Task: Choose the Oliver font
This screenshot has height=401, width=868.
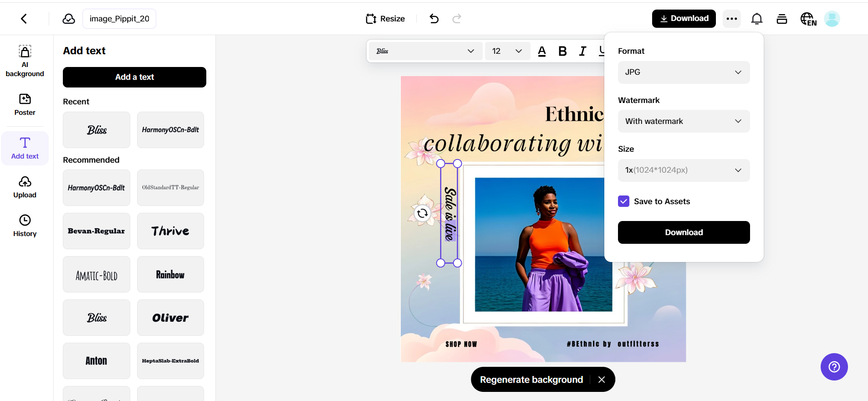Action: (170, 318)
